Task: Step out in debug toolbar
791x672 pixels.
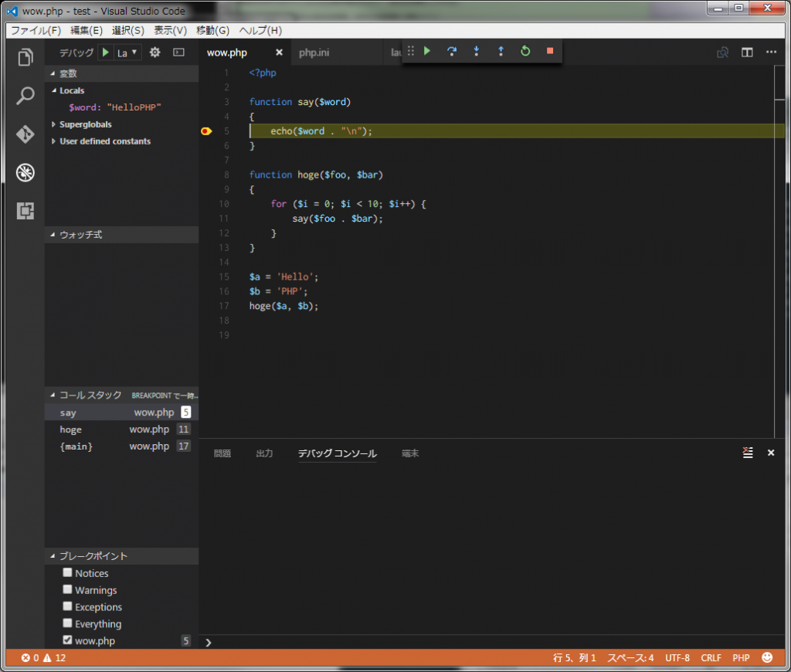Action: pyautogui.click(x=501, y=51)
